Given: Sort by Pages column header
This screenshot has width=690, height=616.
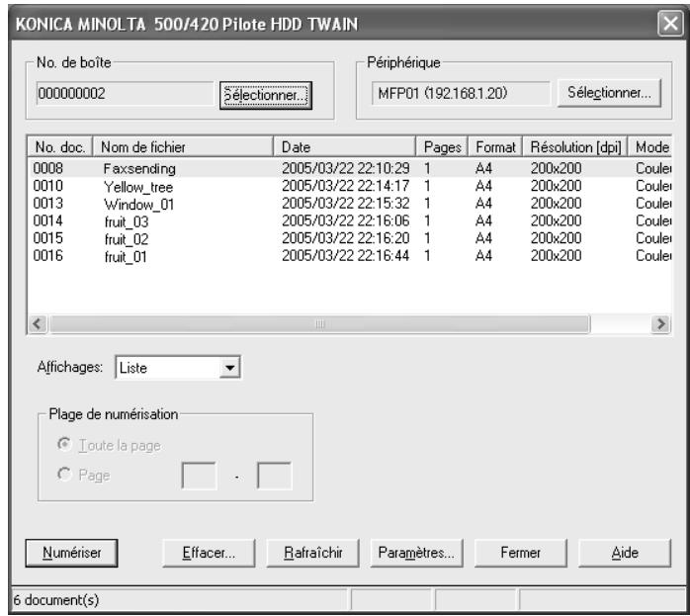Looking at the screenshot, I should point(442,147).
